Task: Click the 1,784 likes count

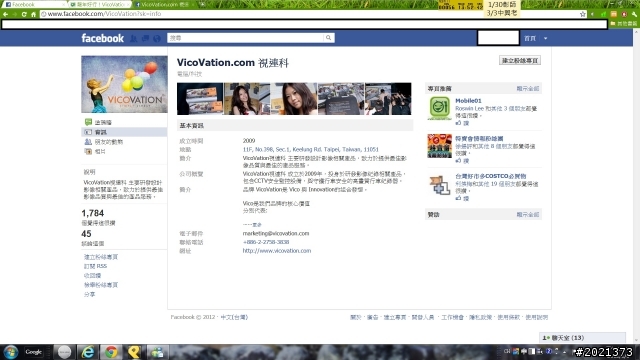Action: point(93,213)
